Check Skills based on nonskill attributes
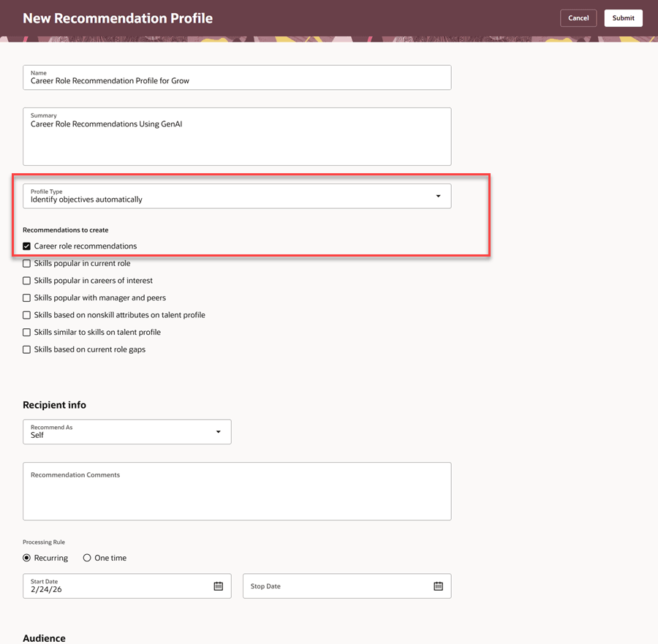Screen dimensions: 658x644 [x=26, y=314]
